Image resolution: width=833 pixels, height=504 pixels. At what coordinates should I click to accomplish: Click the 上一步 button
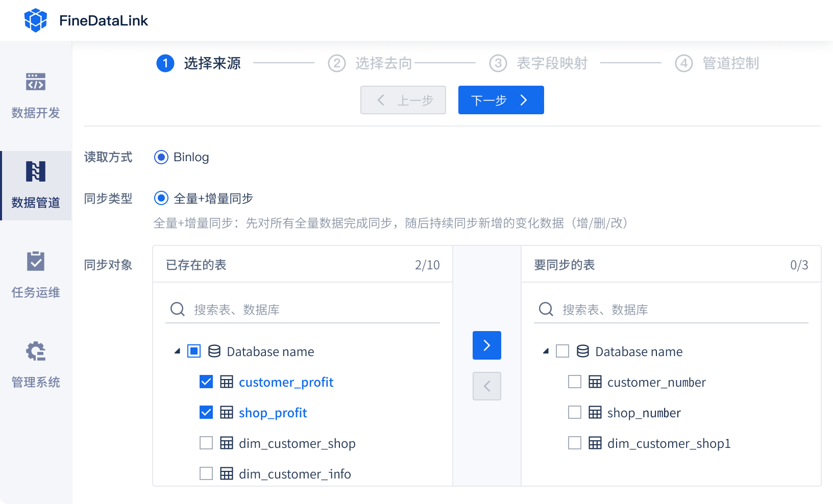click(403, 100)
